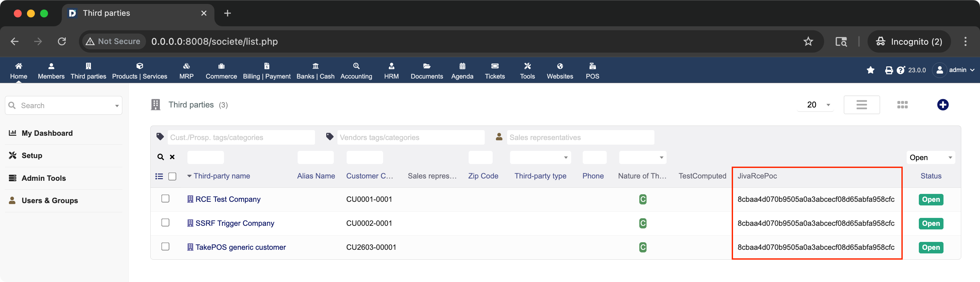
Task: Open the admin user menu
Action: click(x=953, y=70)
